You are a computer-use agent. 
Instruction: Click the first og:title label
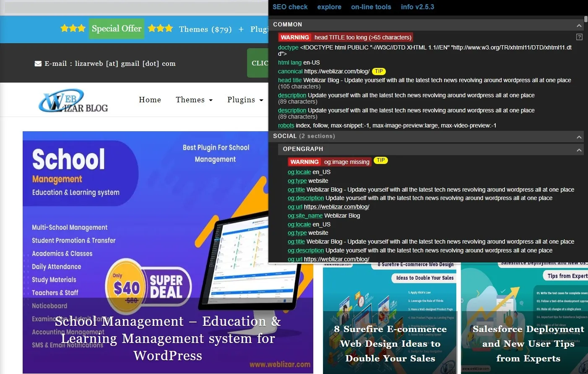coord(297,190)
